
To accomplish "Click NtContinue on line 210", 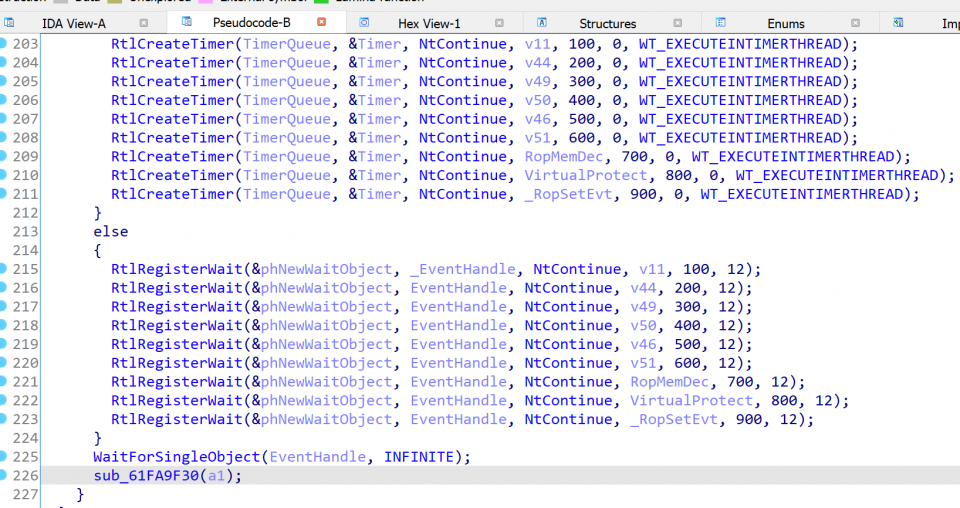I will coord(463,176).
